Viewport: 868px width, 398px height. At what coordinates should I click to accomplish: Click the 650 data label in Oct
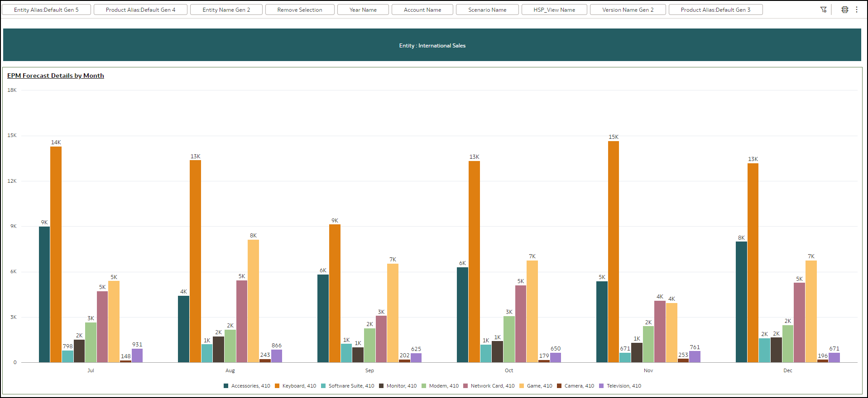tap(556, 349)
